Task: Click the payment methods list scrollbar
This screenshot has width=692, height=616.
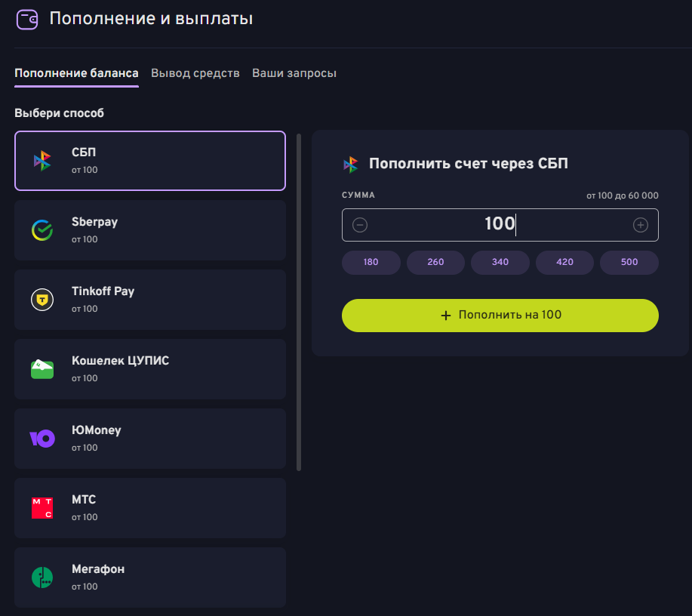Action: click(x=299, y=302)
